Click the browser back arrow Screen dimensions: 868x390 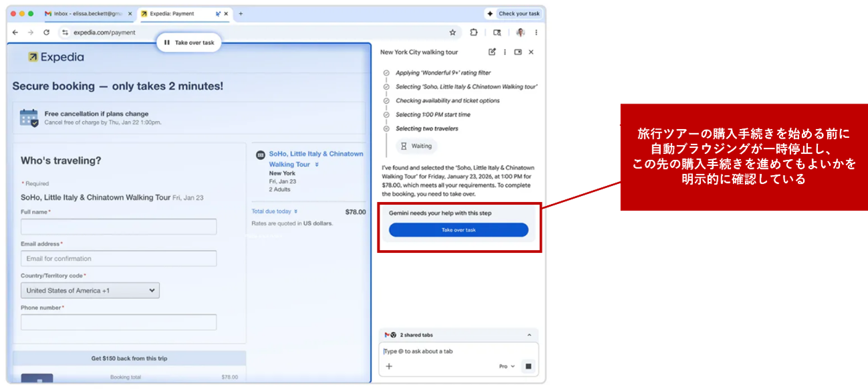15,32
